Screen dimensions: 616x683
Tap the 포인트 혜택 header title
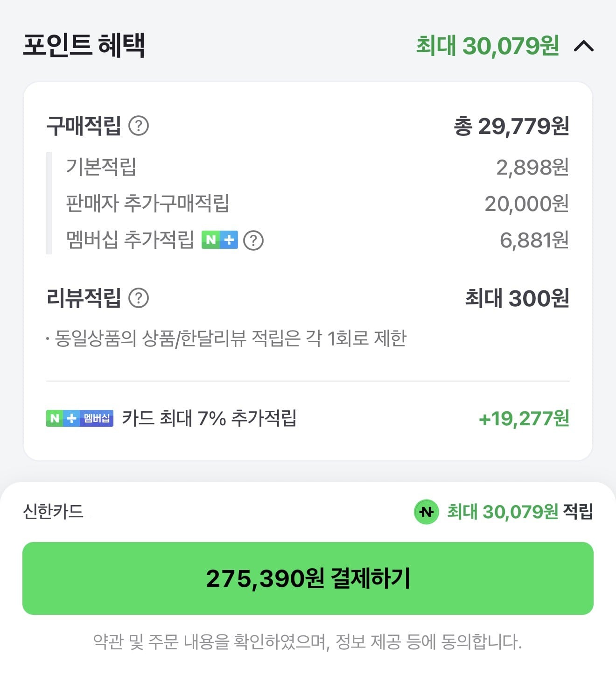[x=84, y=45]
